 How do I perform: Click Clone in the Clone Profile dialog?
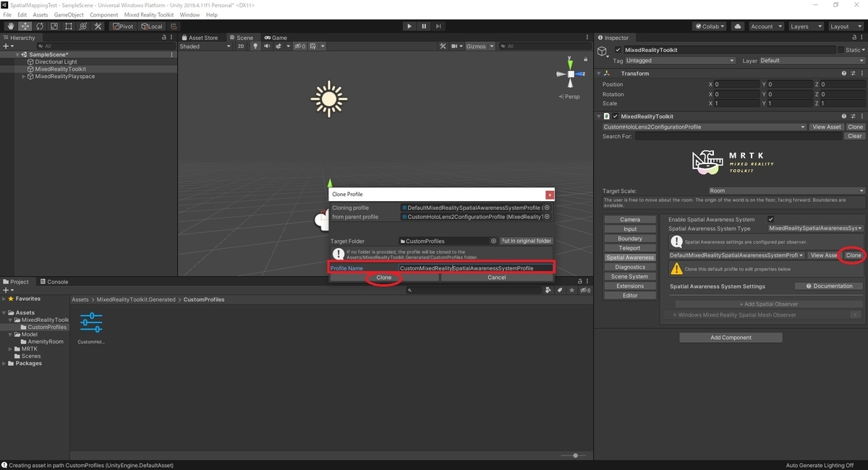(384, 278)
